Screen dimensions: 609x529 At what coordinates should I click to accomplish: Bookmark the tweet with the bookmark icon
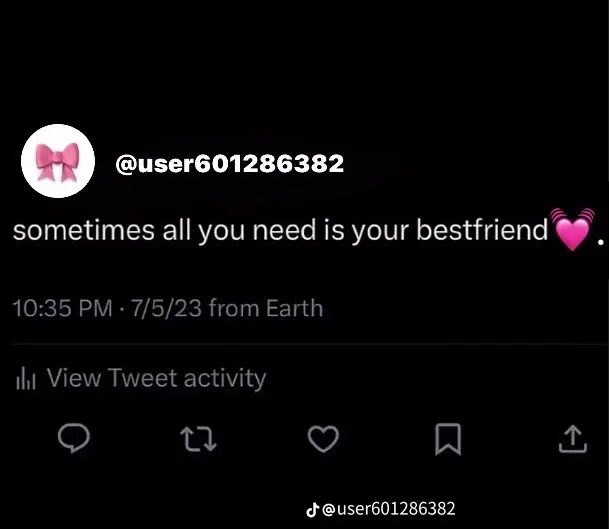(448, 439)
